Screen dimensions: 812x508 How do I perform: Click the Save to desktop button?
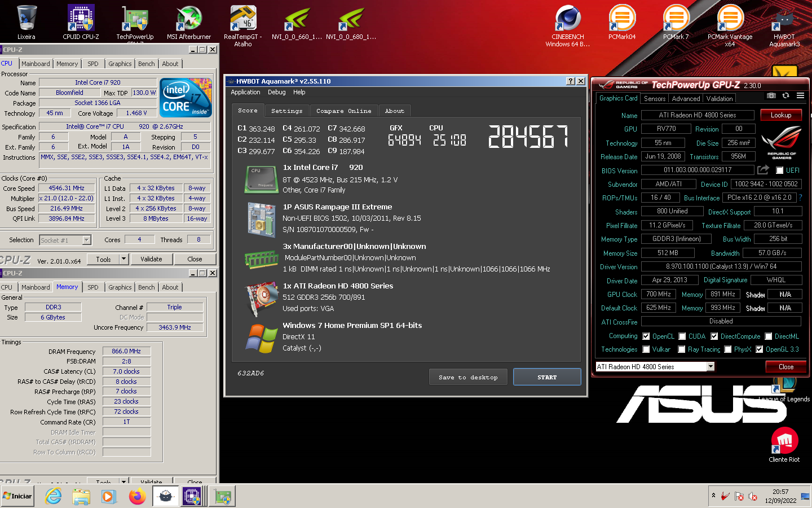pyautogui.click(x=468, y=377)
